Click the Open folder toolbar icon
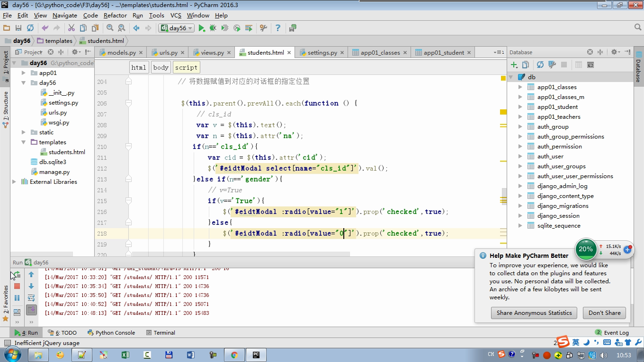The image size is (644, 362). pos(7,28)
